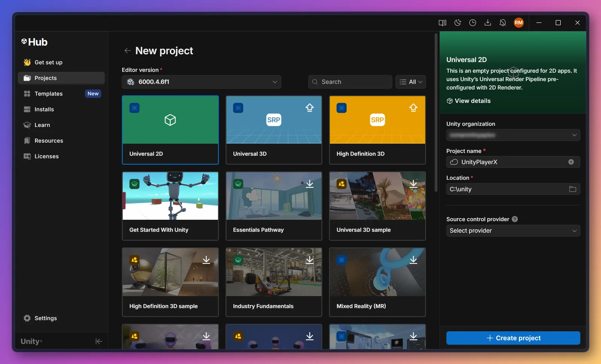Click the Unity Hub logo
601x364 pixels.
[35, 42]
